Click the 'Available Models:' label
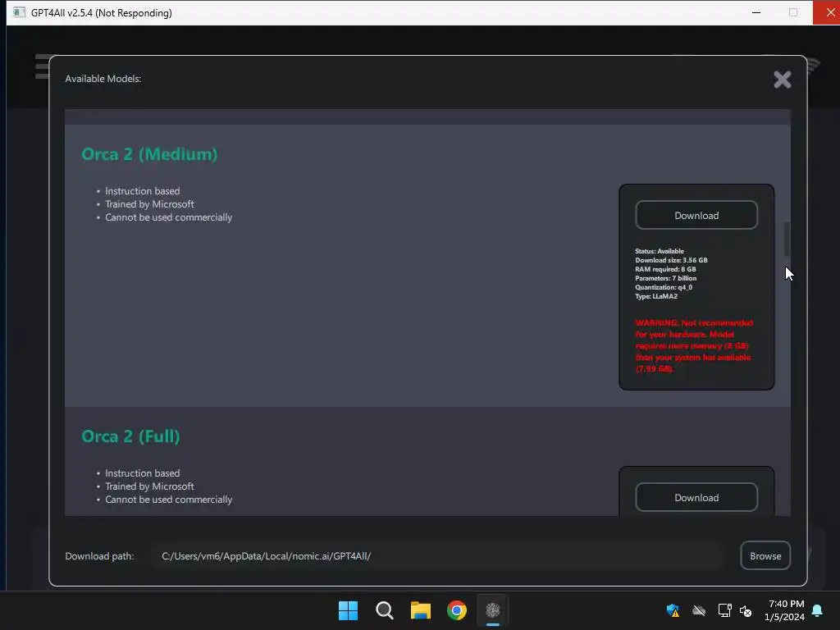Image resolution: width=840 pixels, height=630 pixels. (x=103, y=78)
